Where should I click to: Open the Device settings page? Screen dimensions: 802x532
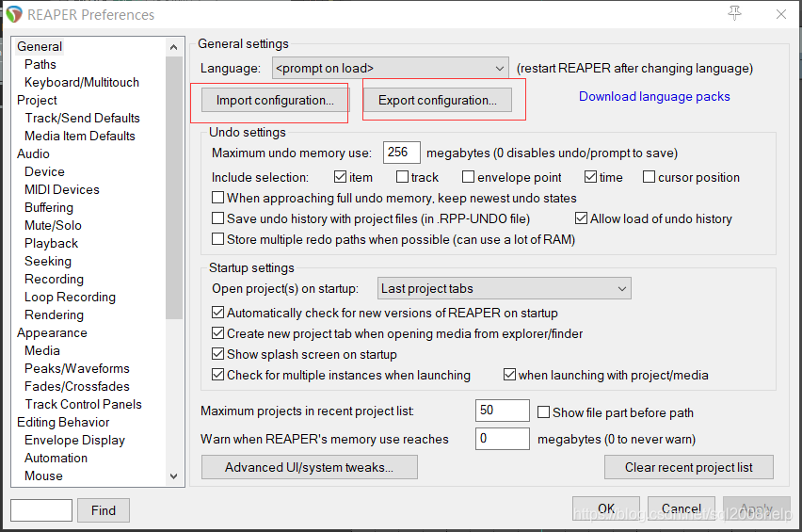(x=44, y=172)
